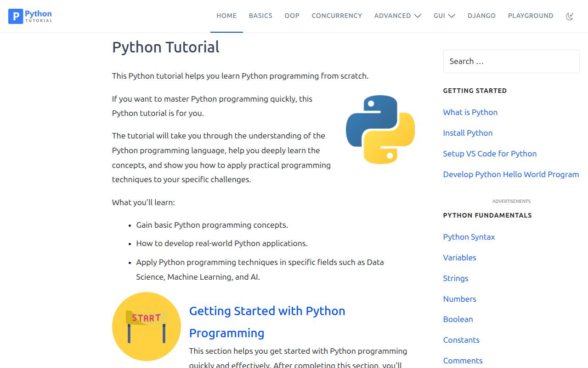Open the Strings sidebar link
This screenshot has width=588, height=368.
[456, 278]
